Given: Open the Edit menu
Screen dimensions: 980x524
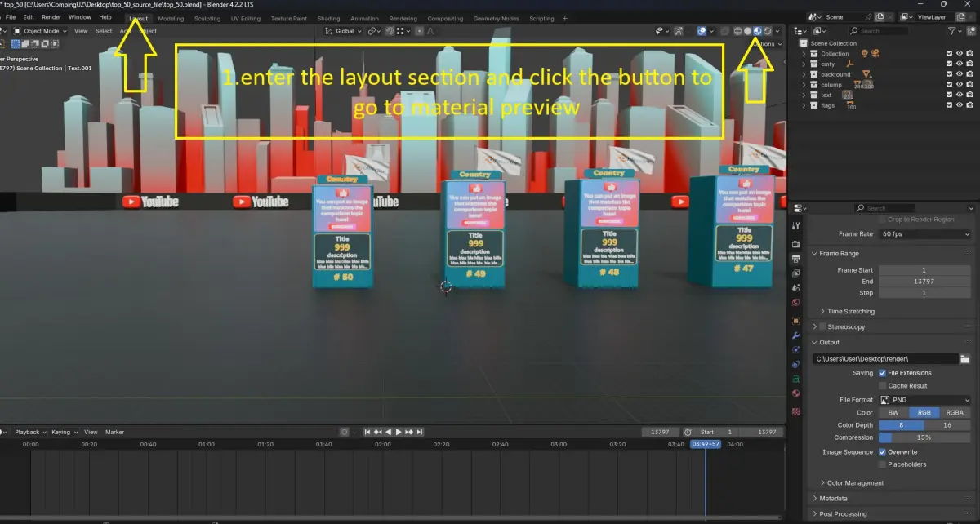Looking at the screenshot, I should tap(29, 17).
